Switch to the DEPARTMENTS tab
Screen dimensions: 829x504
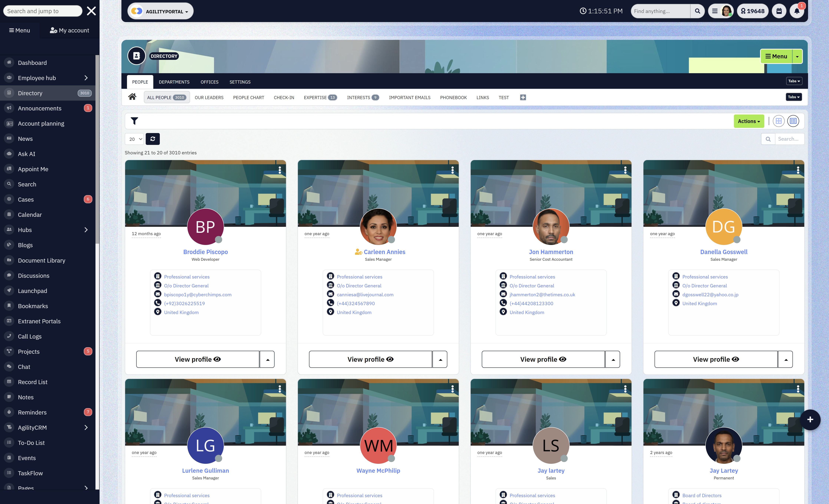(x=174, y=82)
